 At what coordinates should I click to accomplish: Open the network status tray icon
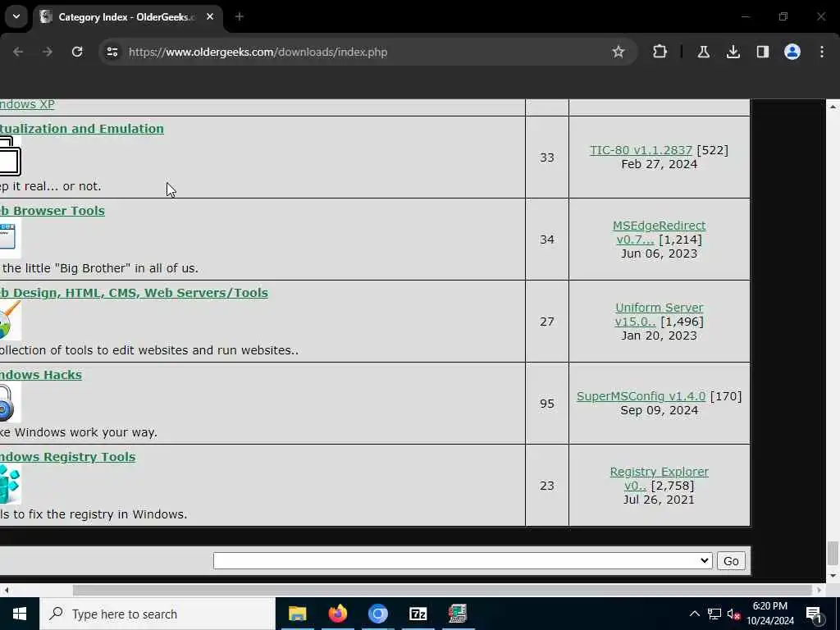(714, 614)
